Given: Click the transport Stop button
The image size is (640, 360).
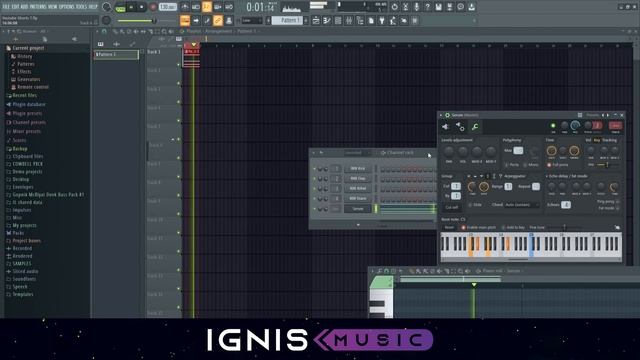Looking at the screenshot, I should pos(142,7).
